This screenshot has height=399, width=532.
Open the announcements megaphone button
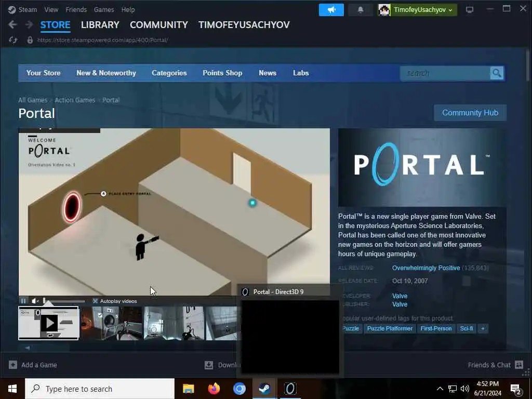click(331, 10)
